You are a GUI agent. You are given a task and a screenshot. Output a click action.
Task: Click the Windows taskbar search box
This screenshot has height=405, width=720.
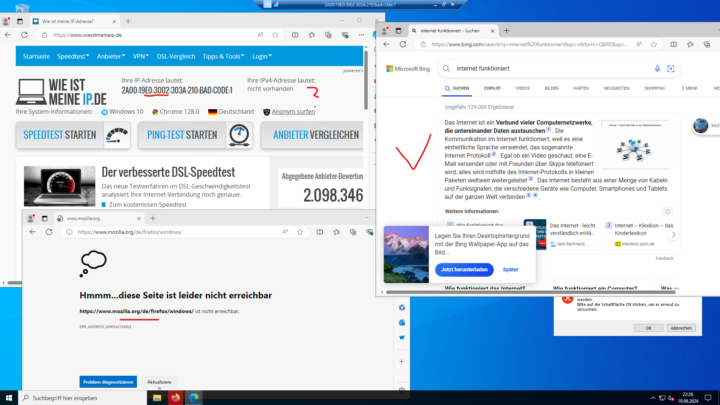[82, 398]
